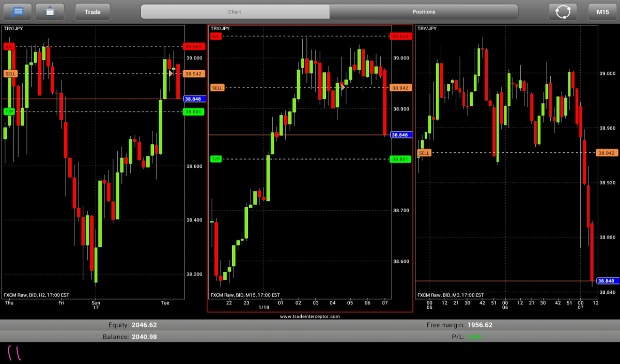The height and width of the screenshot is (364, 620).
Task: Click the 38.700 price level on M15 chart axis
Action: 401,211
